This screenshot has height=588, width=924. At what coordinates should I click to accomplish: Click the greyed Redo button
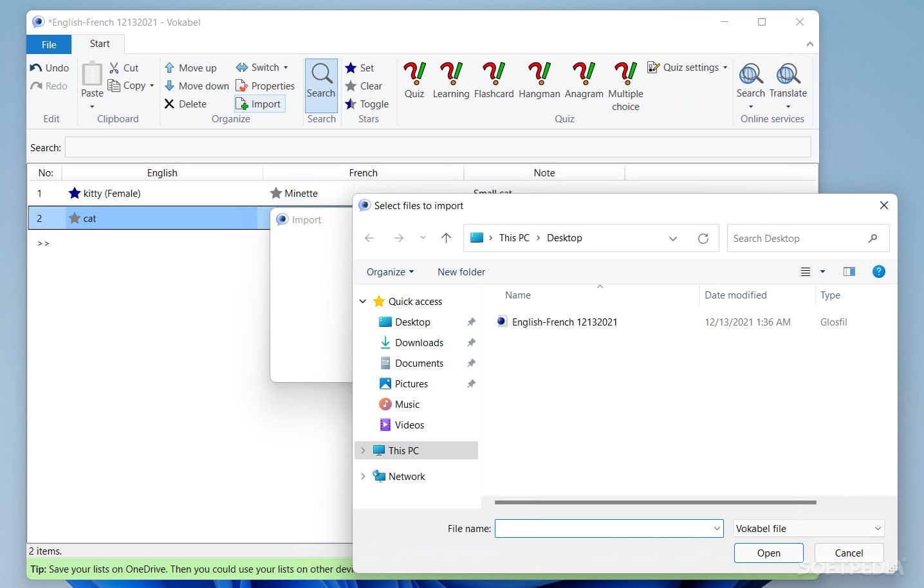[49, 86]
